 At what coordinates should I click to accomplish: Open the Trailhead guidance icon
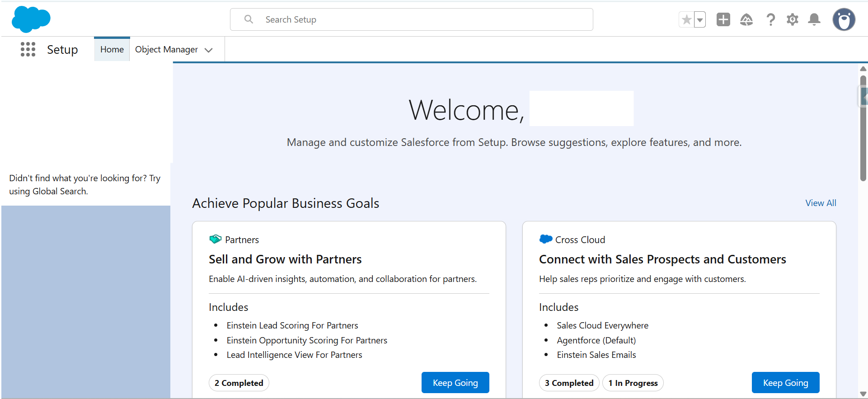(x=746, y=19)
